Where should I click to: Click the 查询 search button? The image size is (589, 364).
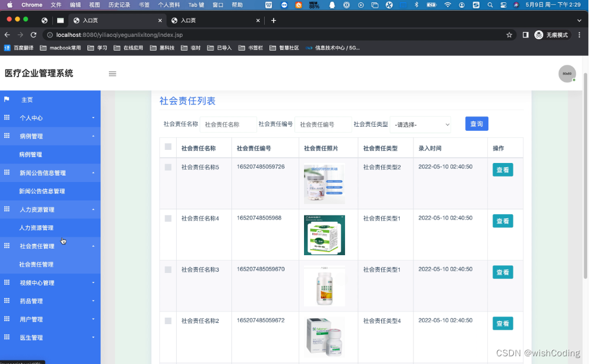(x=476, y=124)
